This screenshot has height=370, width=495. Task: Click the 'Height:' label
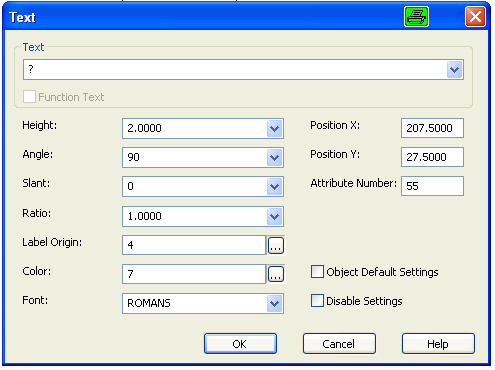pos(40,125)
